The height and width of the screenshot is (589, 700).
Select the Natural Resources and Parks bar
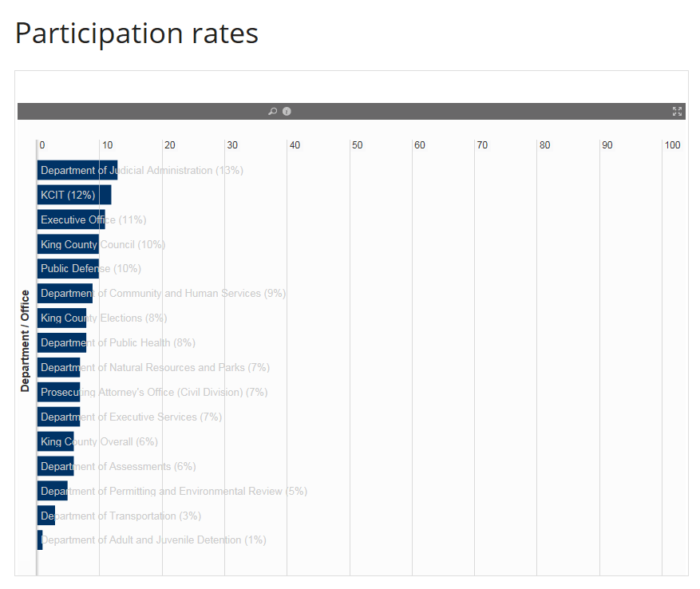tap(58, 368)
